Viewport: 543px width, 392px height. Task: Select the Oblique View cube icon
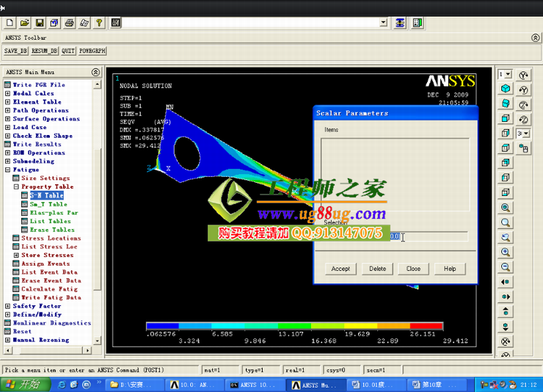(x=506, y=104)
